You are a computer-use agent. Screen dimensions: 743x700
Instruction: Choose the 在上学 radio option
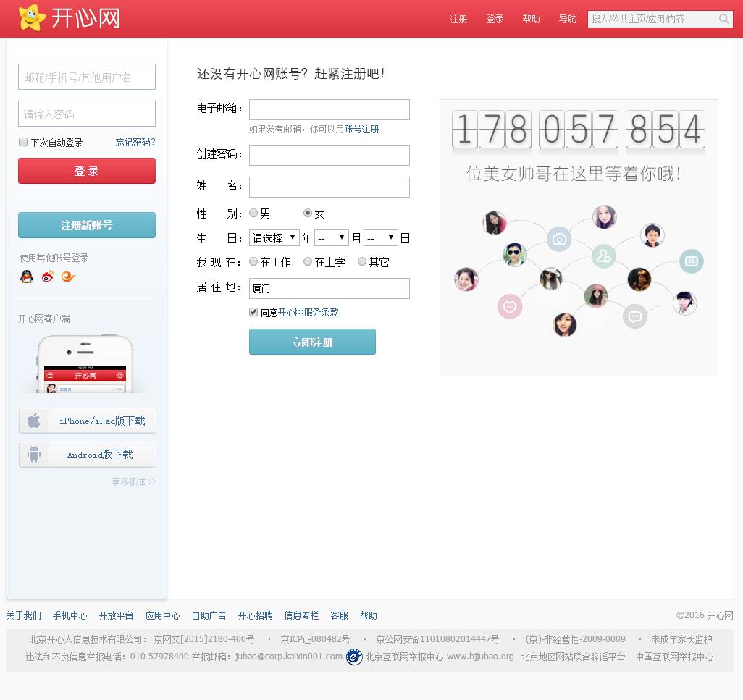[308, 261]
